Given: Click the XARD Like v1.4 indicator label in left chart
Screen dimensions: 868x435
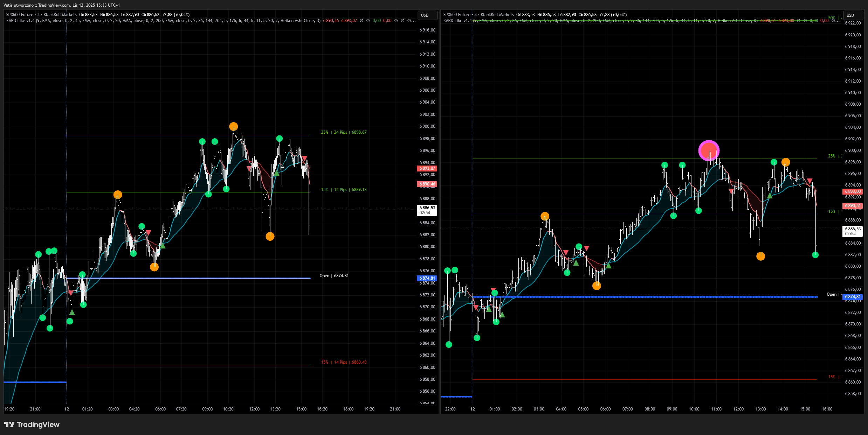Looking at the screenshot, I should (20, 21).
